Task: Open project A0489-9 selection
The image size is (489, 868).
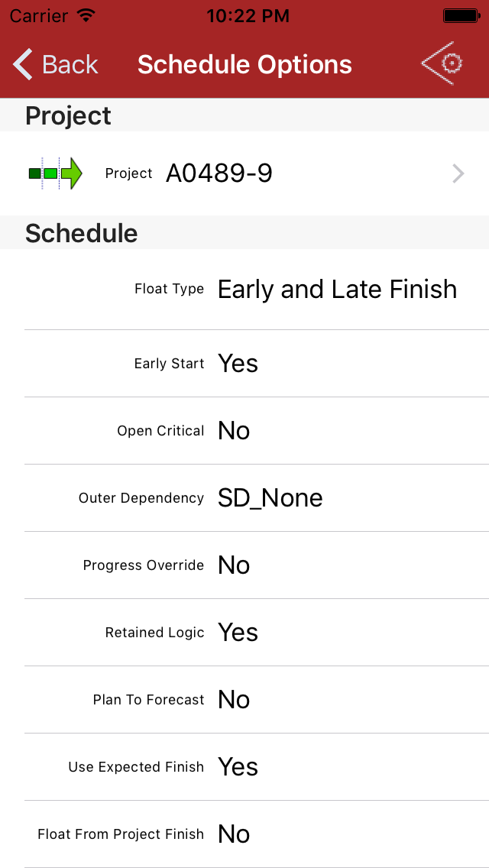Action: pyautogui.click(x=219, y=173)
